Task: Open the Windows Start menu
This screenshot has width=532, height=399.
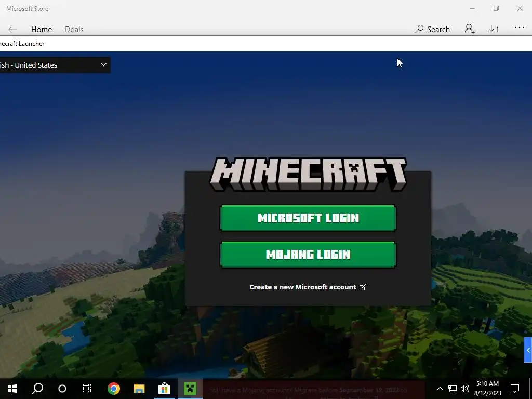Action: pyautogui.click(x=12, y=389)
